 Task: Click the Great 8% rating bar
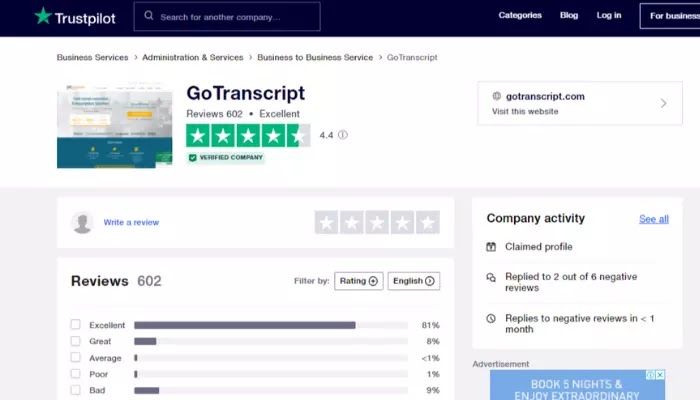click(271, 342)
